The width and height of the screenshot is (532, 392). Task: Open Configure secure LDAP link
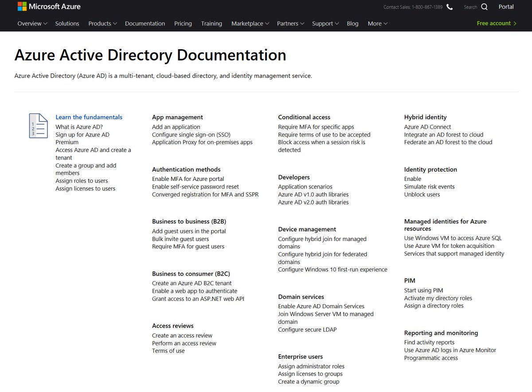307,329
